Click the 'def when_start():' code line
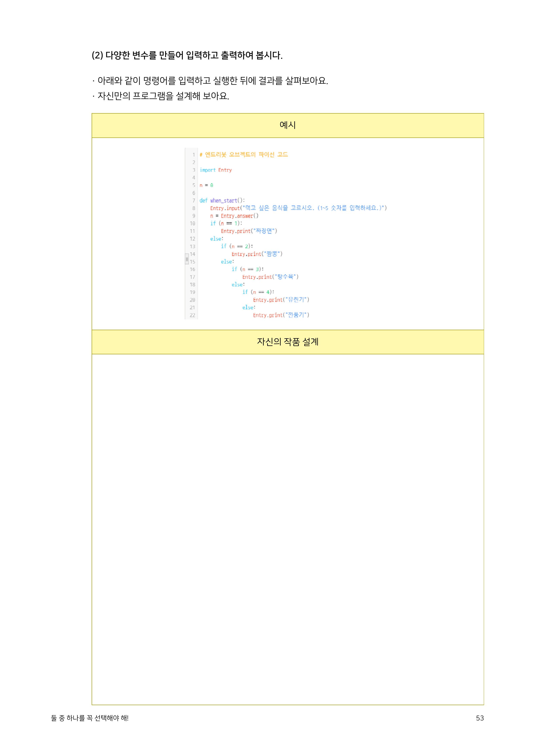 (222, 200)
